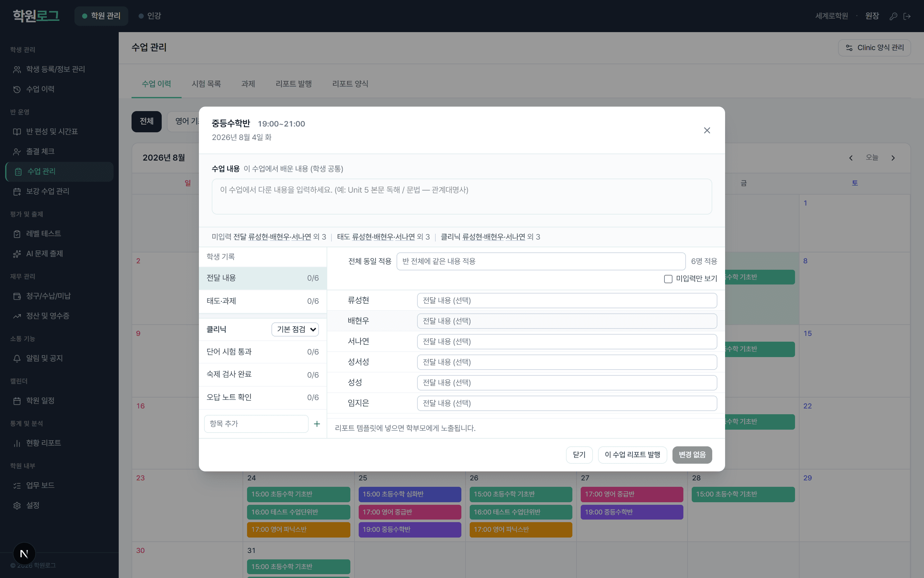Switch to the 과제 tab
Viewport: 924px width, 578px height.
point(248,84)
